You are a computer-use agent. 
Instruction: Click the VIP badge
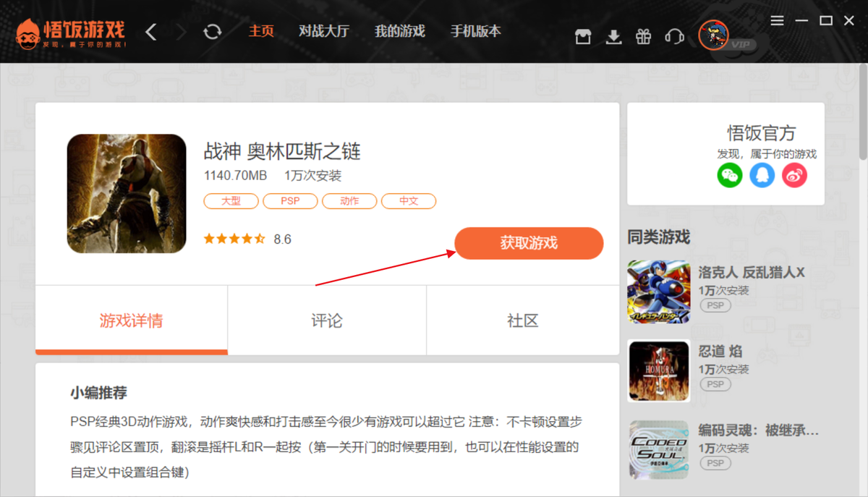741,45
